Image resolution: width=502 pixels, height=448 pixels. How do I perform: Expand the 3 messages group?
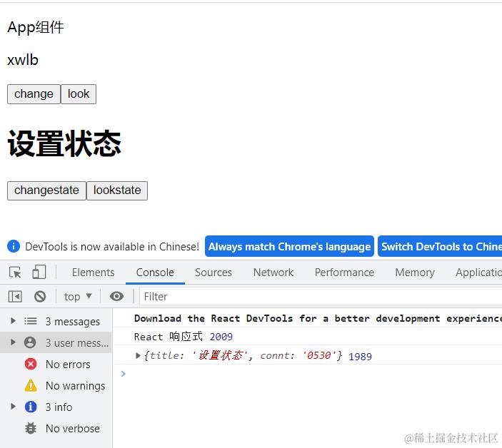coord(13,321)
